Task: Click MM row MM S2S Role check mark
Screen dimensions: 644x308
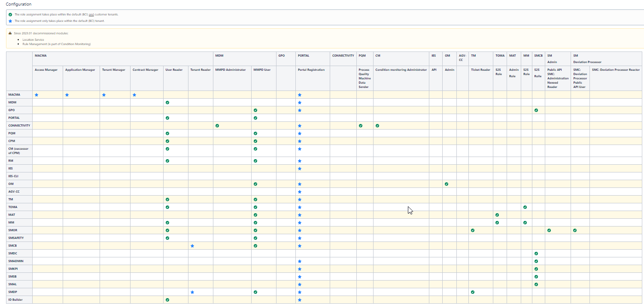Action: pyautogui.click(x=525, y=223)
